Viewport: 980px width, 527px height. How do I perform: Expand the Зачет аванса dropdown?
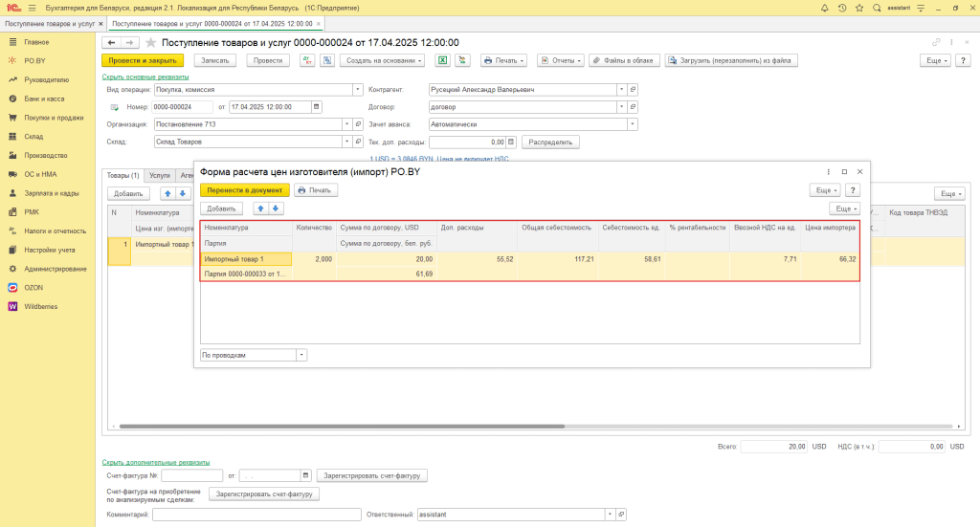click(x=633, y=124)
